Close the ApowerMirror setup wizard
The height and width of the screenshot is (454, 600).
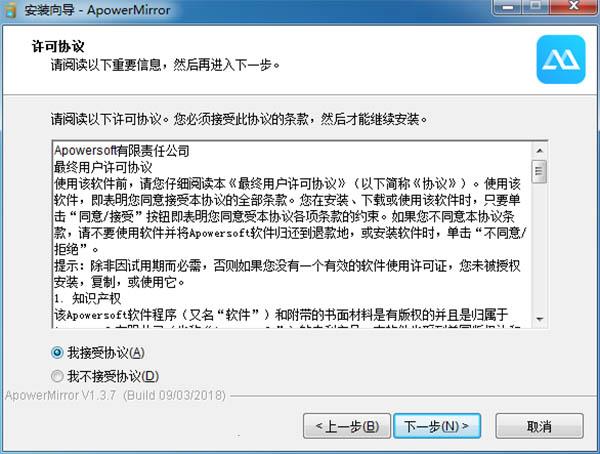pos(574,7)
